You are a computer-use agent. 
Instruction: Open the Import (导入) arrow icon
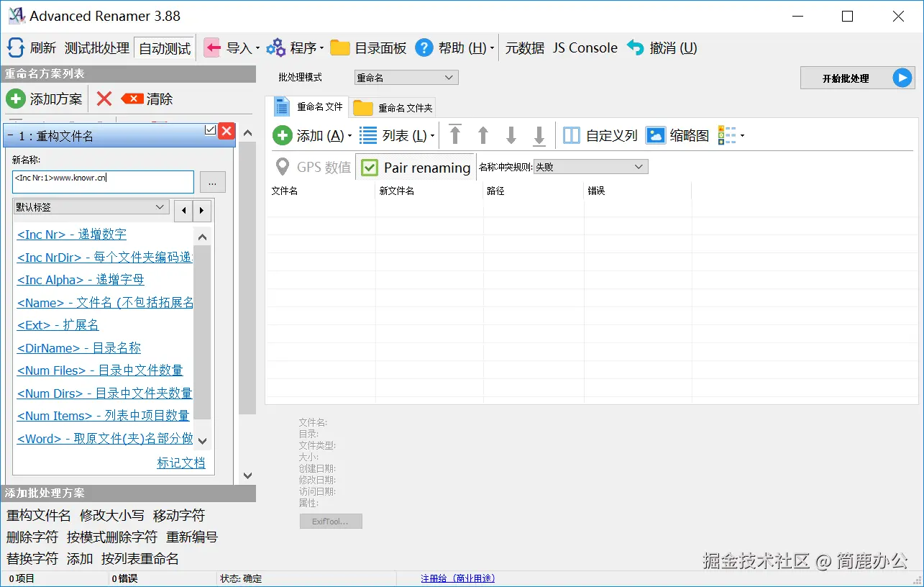(x=212, y=48)
